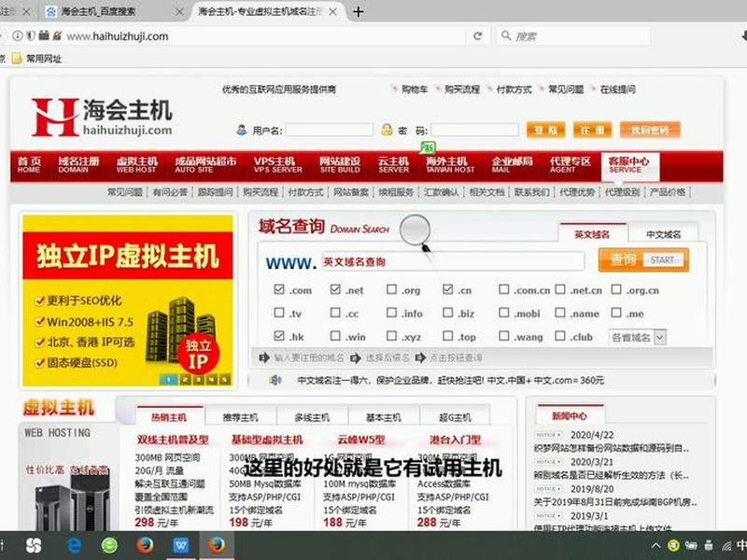Switch to the 海会主机_百度搜索 browser tab
This screenshot has height=560, width=747.
tap(98, 11)
